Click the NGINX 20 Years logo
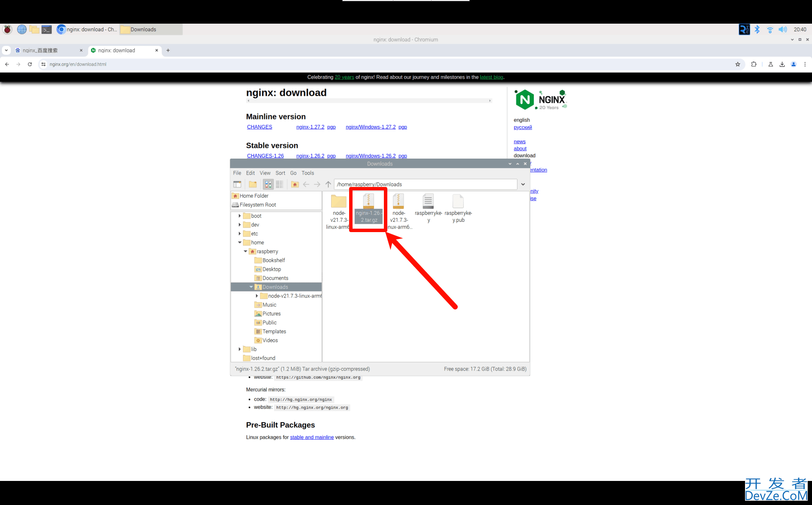Image resolution: width=812 pixels, height=505 pixels. click(x=541, y=100)
